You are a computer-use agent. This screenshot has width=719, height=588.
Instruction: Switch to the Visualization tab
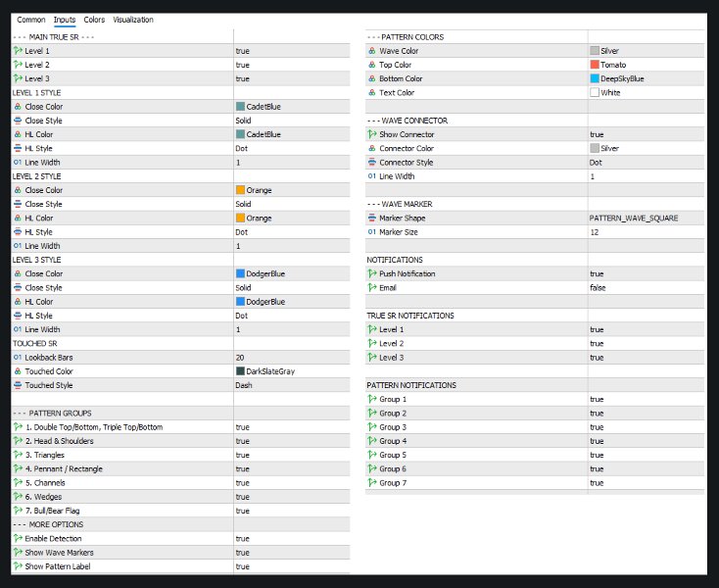click(x=133, y=20)
